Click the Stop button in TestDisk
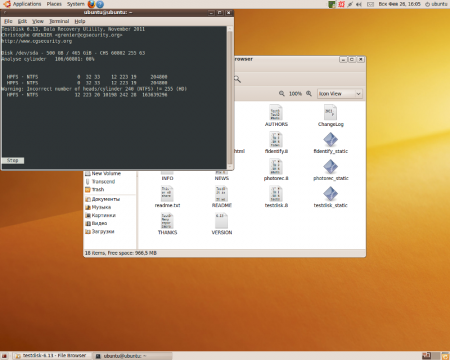This screenshot has width=450, height=360. [x=13, y=160]
